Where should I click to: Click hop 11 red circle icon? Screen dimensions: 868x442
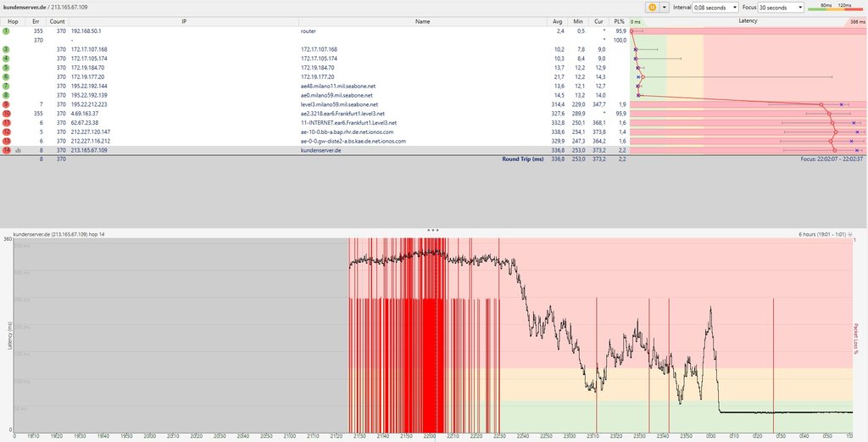coord(6,123)
